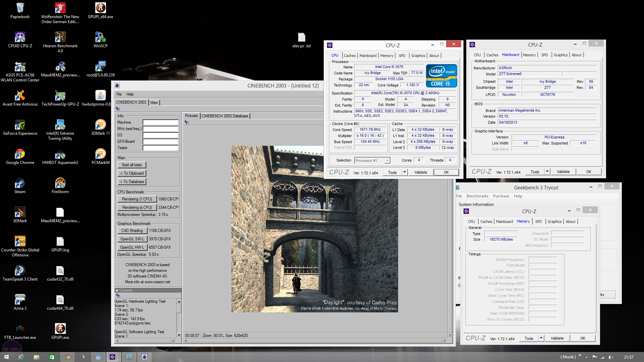Click the console vertical scrollbar down arrow
This screenshot has width=644, height=362.
tap(179, 335)
